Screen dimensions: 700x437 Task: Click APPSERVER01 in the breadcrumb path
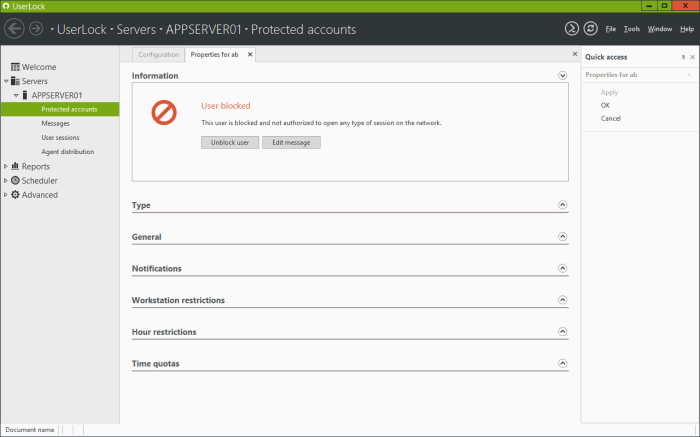[204, 29]
